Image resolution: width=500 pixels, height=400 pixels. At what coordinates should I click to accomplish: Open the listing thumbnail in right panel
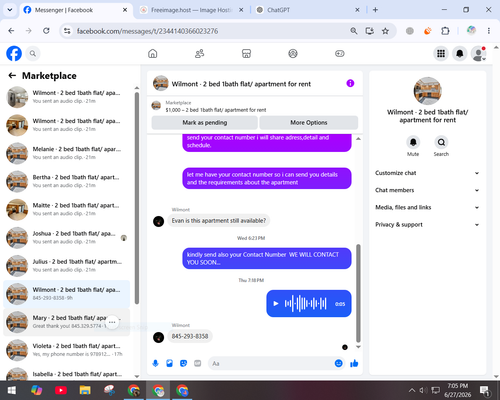427,91
